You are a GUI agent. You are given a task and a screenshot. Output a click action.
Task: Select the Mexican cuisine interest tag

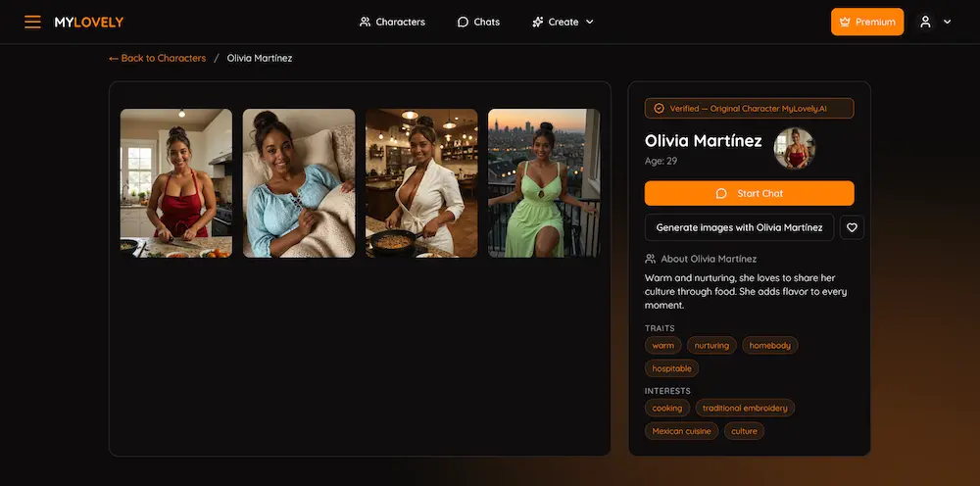point(681,431)
